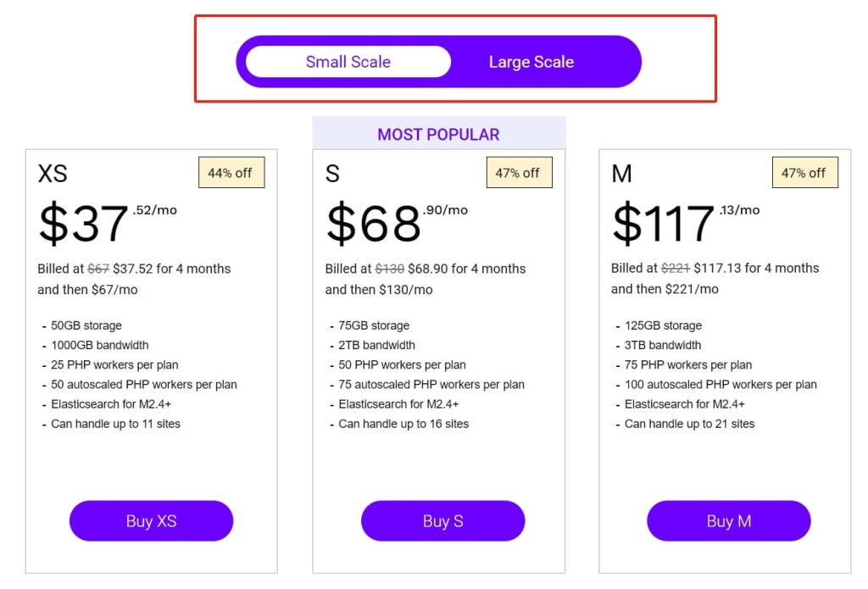Select the Small Scale option
868x589 pixels.
[x=348, y=61]
